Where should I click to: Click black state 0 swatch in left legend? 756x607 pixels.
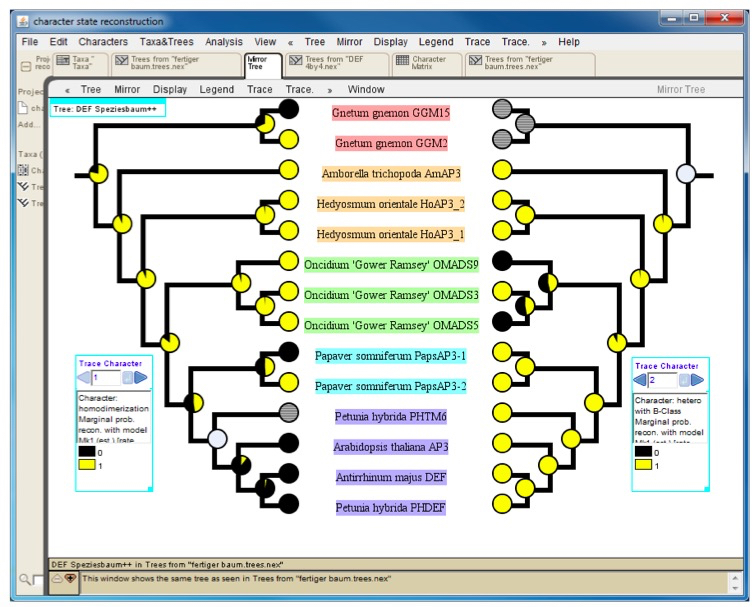click(x=87, y=452)
